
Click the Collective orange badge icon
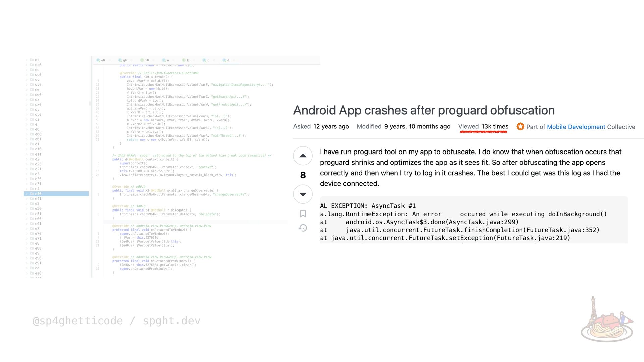pos(520,127)
